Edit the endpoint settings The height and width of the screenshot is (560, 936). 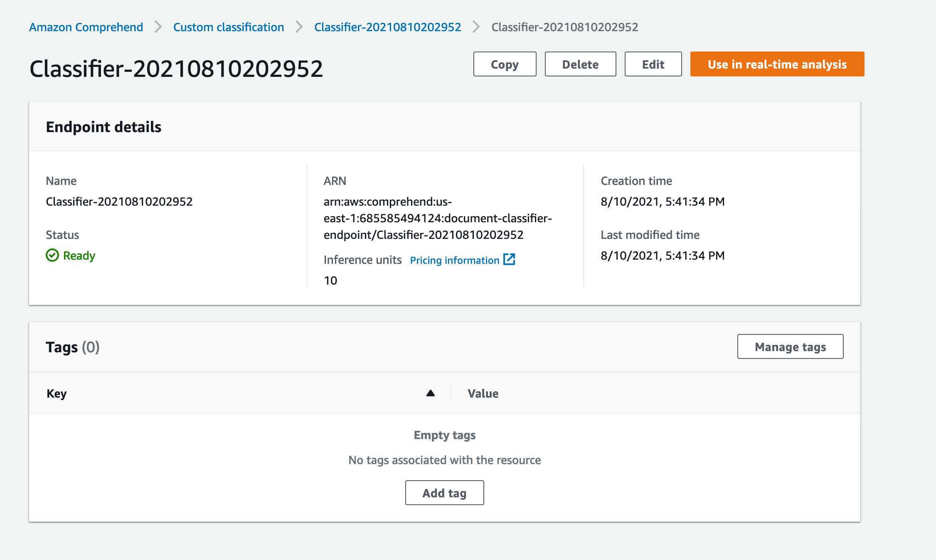tap(653, 64)
